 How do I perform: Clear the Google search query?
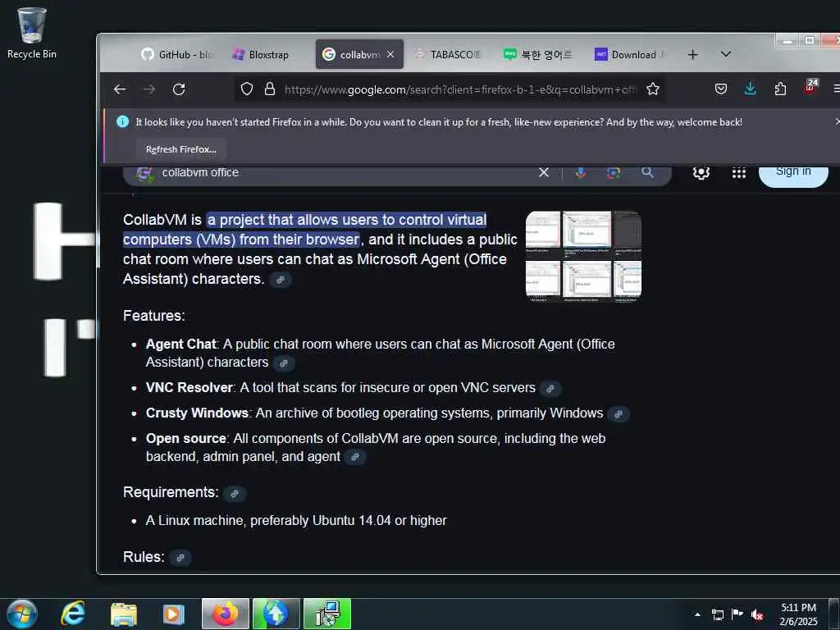[544, 172]
